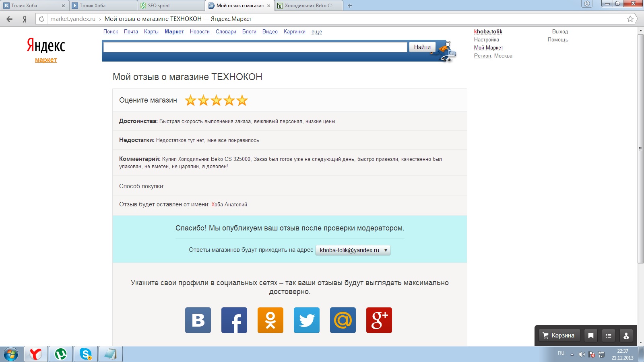Open the Поиск link
The height and width of the screenshot is (362, 644).
(111, 32)
